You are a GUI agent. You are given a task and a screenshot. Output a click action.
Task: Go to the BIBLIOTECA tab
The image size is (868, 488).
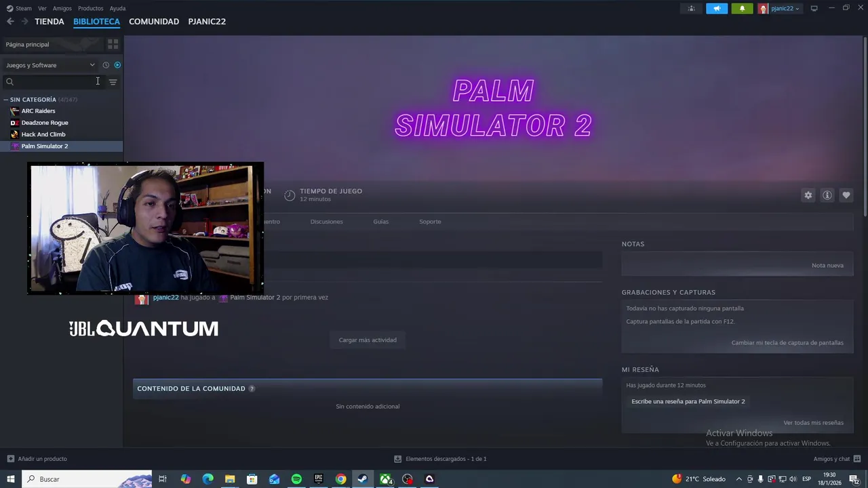(x=96, y=22)
